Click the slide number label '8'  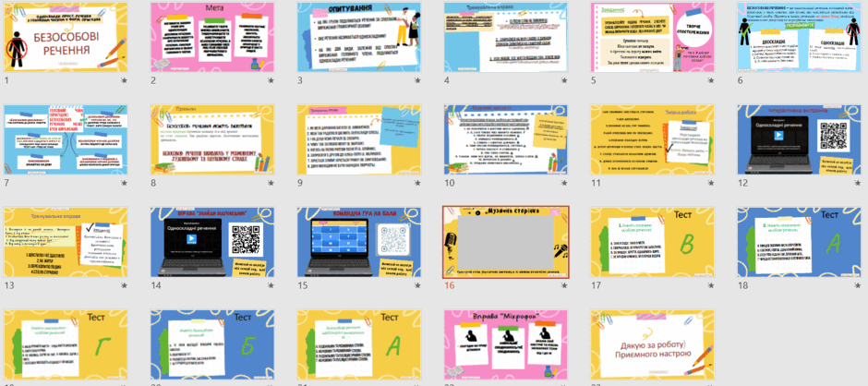pyautogui.click(x=153, y=183)
